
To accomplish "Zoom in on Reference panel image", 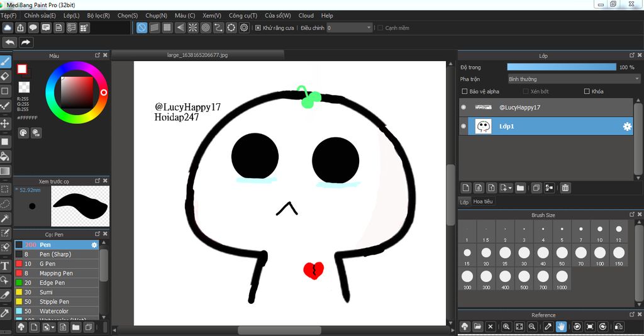I will (506, 327).
